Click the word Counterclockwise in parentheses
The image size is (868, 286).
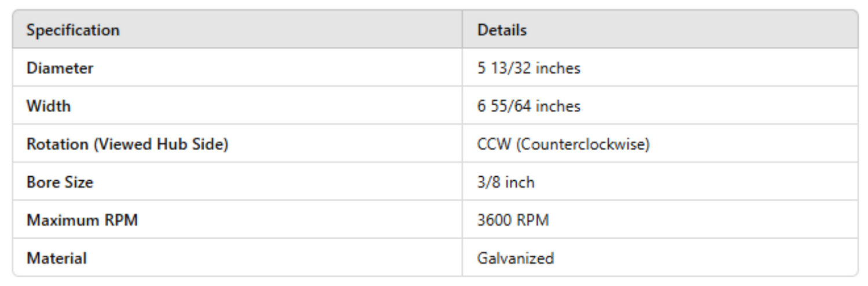pyautogui.click(x=581, y=144)
